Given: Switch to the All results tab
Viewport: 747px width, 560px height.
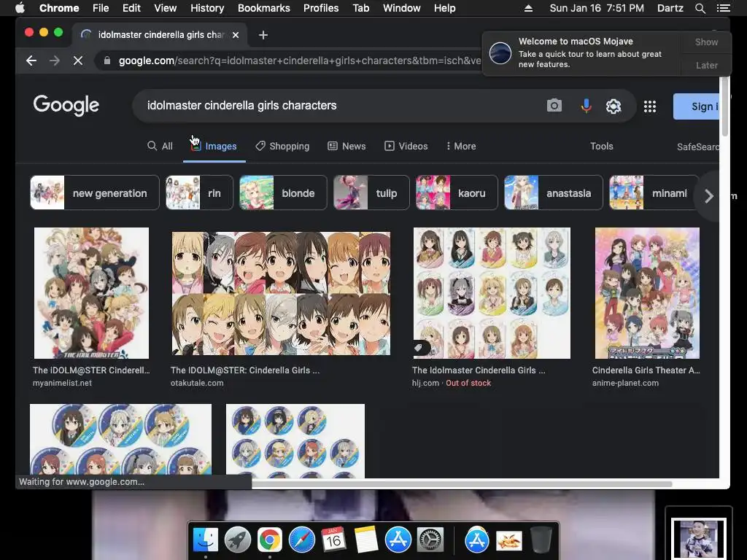Looking at the screenshot, I should 160,146.
